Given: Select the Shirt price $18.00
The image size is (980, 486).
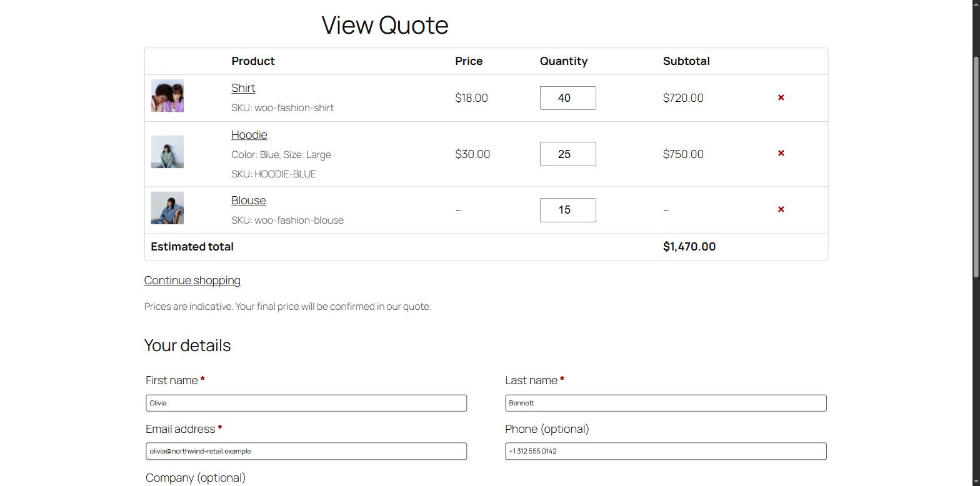Looking at the screenshot, I should click(471, 98).
